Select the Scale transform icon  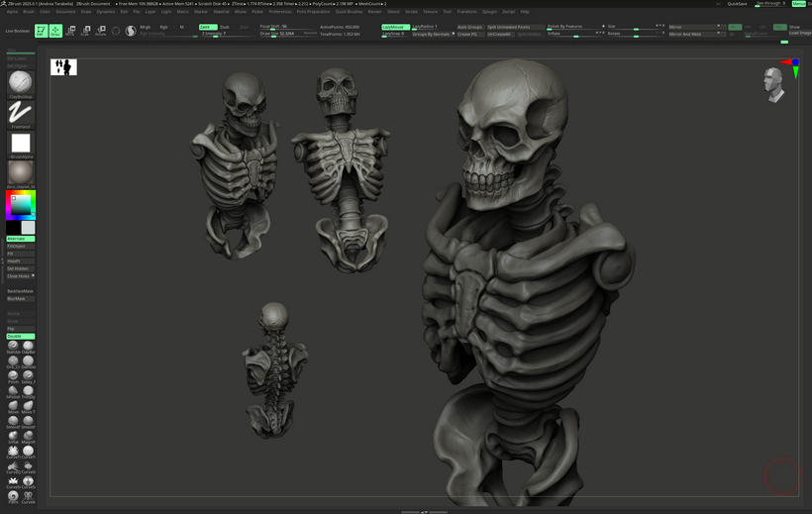[x=86, y=31]
